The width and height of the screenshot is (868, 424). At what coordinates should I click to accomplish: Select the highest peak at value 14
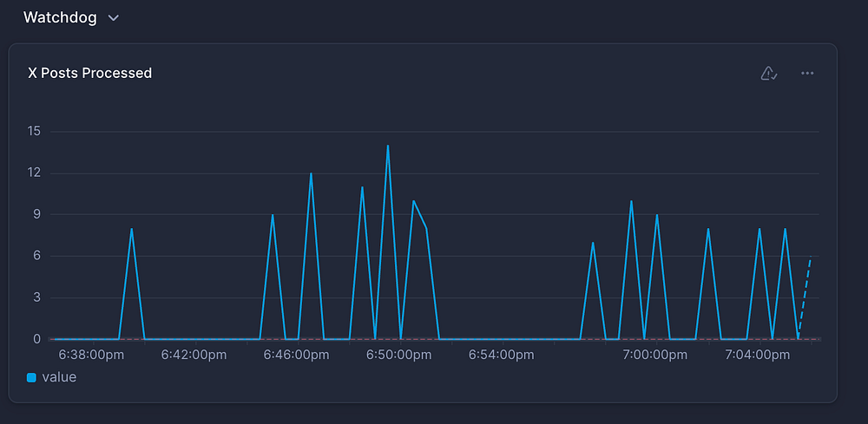pos(387,146)
